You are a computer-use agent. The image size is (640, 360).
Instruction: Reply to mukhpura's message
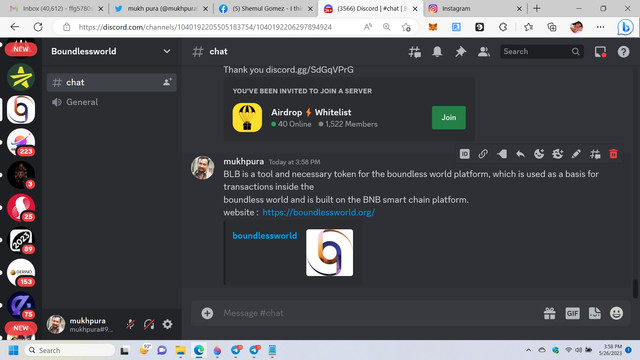[520, 154]
